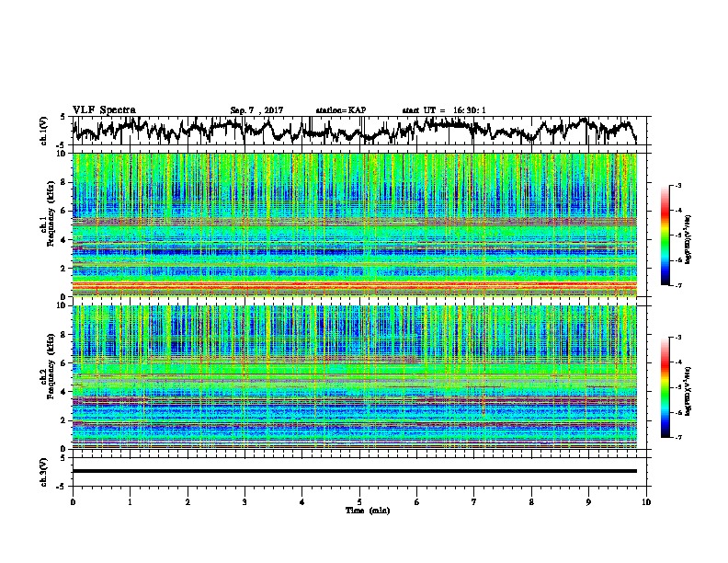
Task: Click inside the ch.1 spectrogram panel
Action: (355, 224)
